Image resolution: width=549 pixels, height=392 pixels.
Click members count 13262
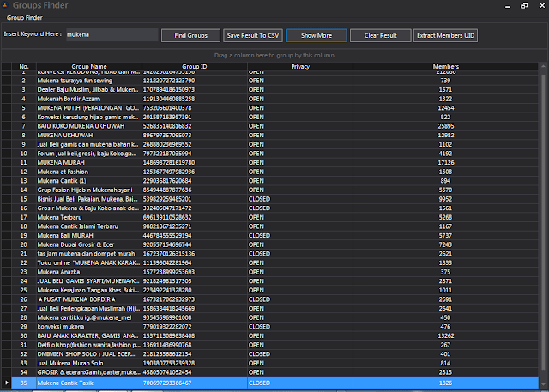(445, 335)
